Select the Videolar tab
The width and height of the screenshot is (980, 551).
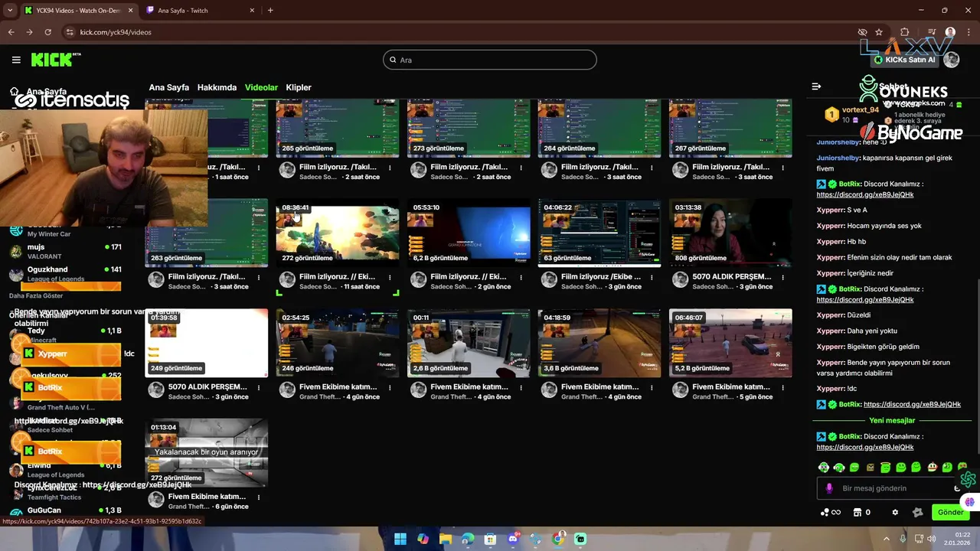261,87
